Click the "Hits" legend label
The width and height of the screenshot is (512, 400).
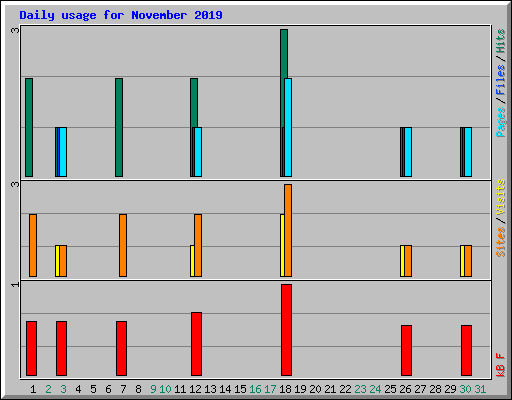click(500, 41)
